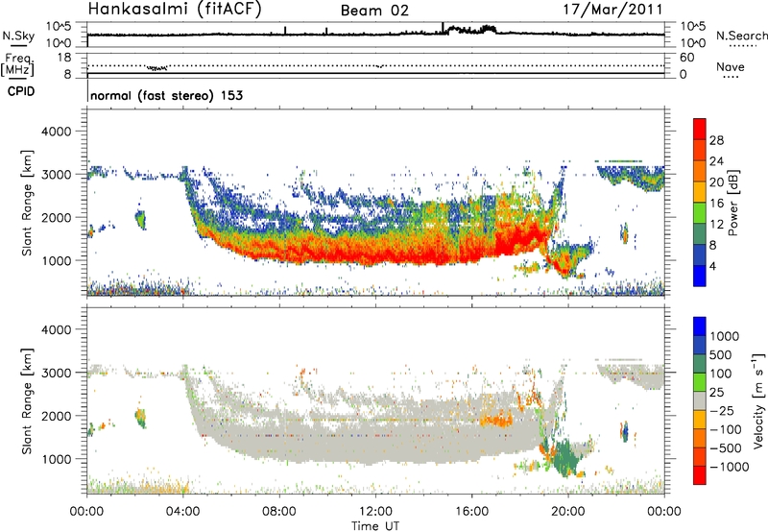Click power colorbar value '28'
The image size is (768, 532).
716,140
